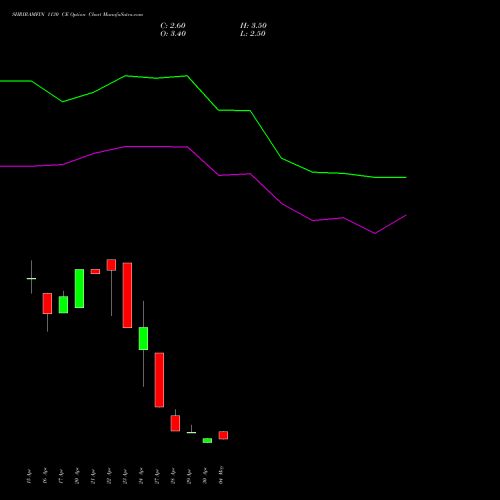Click the 28 Apr date label
Screen dimensions: 500x500
tap(173, 476)
